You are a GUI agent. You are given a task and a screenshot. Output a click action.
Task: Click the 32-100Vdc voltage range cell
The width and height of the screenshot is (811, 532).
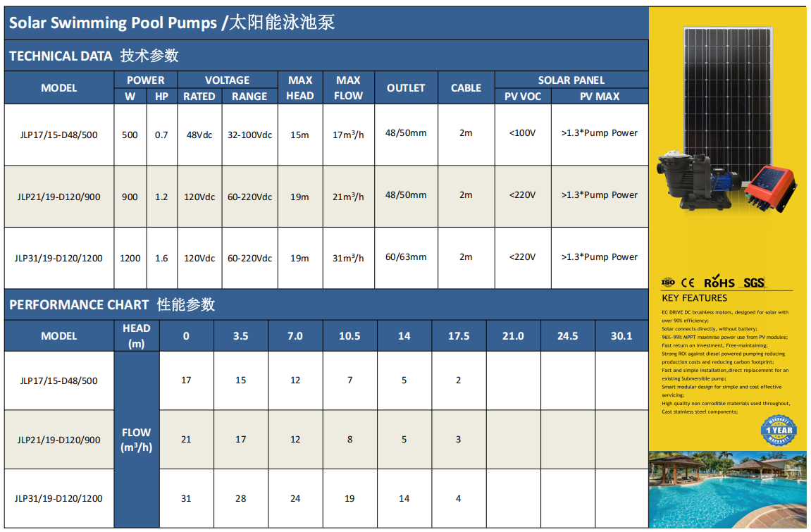249,135
